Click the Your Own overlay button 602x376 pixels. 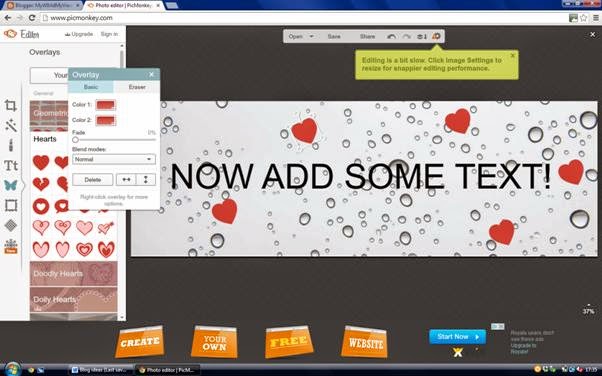click(x=49, y=75)
